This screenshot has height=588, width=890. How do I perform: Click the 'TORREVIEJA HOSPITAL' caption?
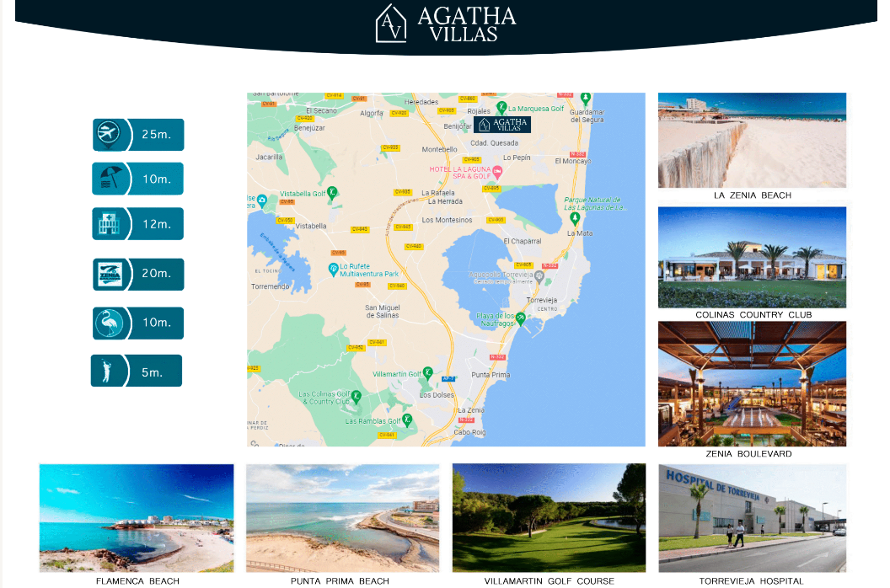point(751,581)
